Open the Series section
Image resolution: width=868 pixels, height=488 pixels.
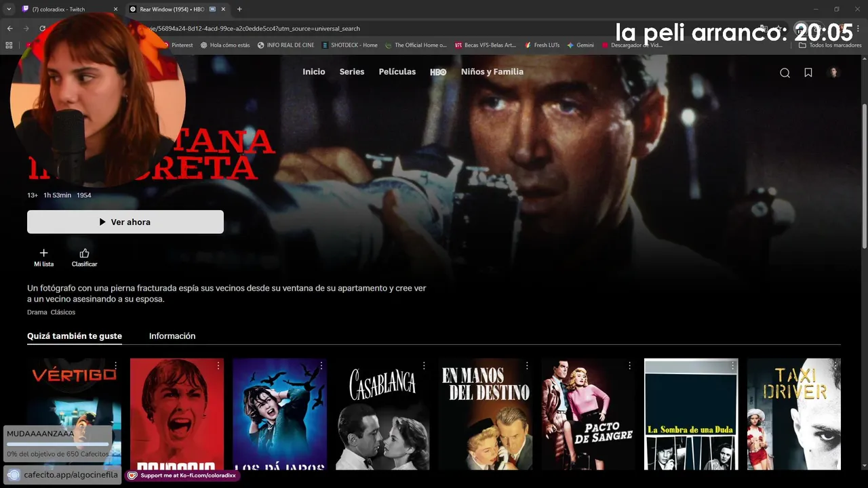pyautogui.click(x=352, y=72)
